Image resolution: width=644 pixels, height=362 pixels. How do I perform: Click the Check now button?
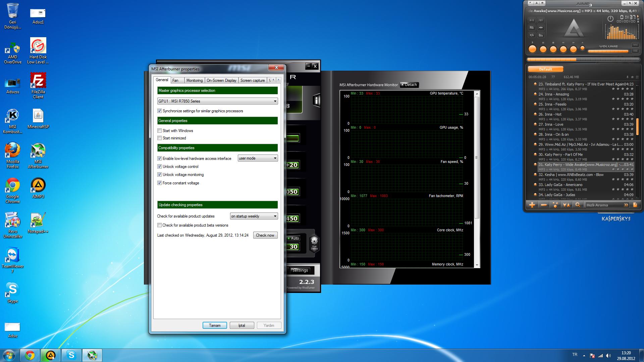(265, 235)
